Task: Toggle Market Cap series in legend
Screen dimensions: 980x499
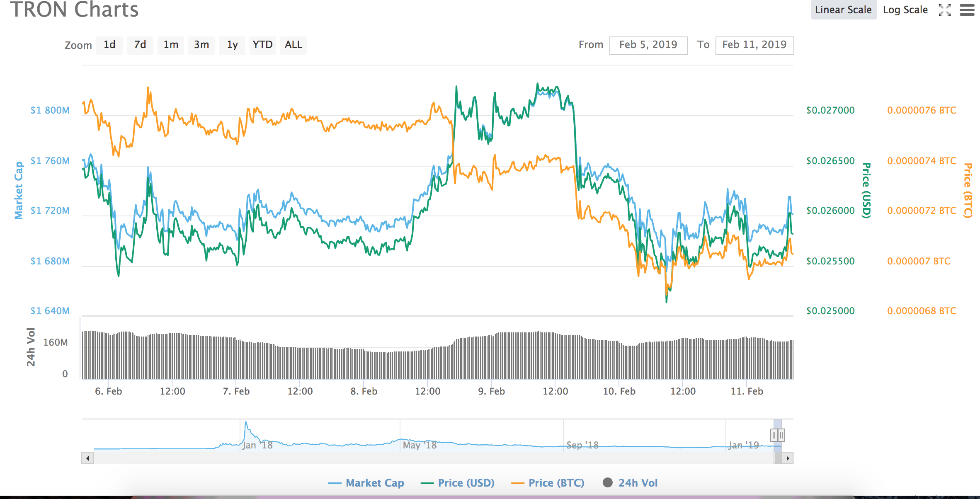Action: click(x=366, y=483)
